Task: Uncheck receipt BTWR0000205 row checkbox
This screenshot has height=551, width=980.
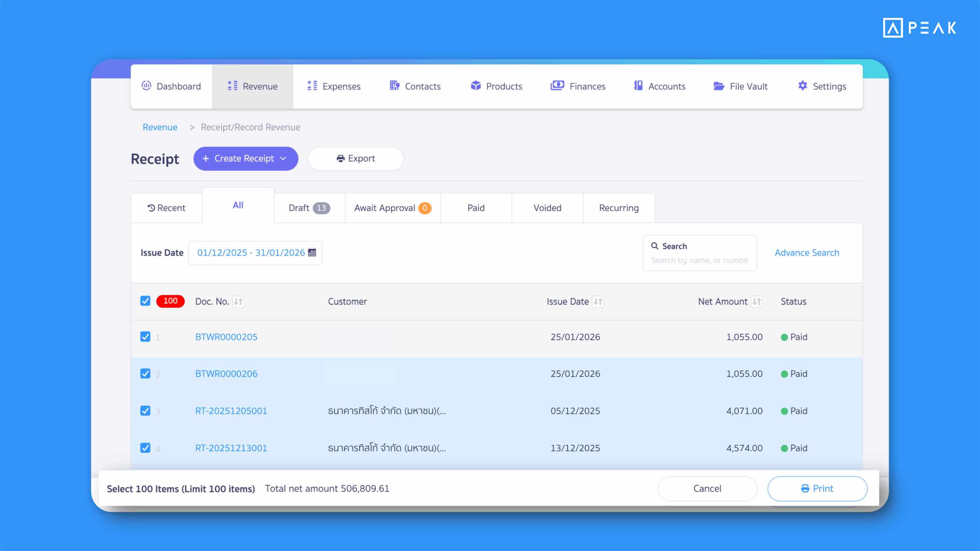Action: click(145, 337)
